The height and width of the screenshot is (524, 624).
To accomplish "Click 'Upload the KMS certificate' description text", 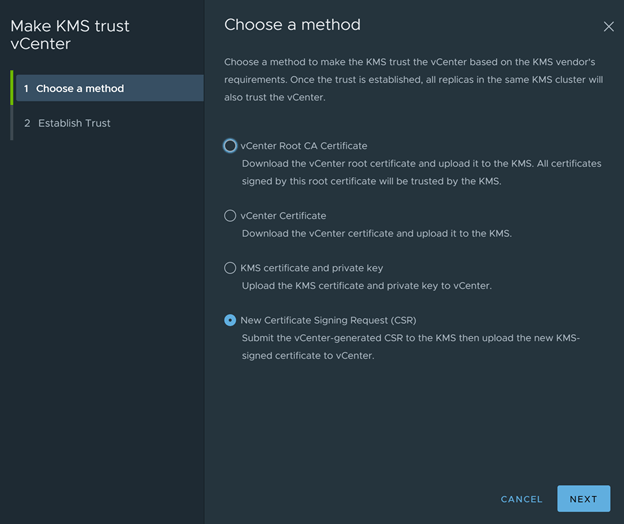I will 367,286.
